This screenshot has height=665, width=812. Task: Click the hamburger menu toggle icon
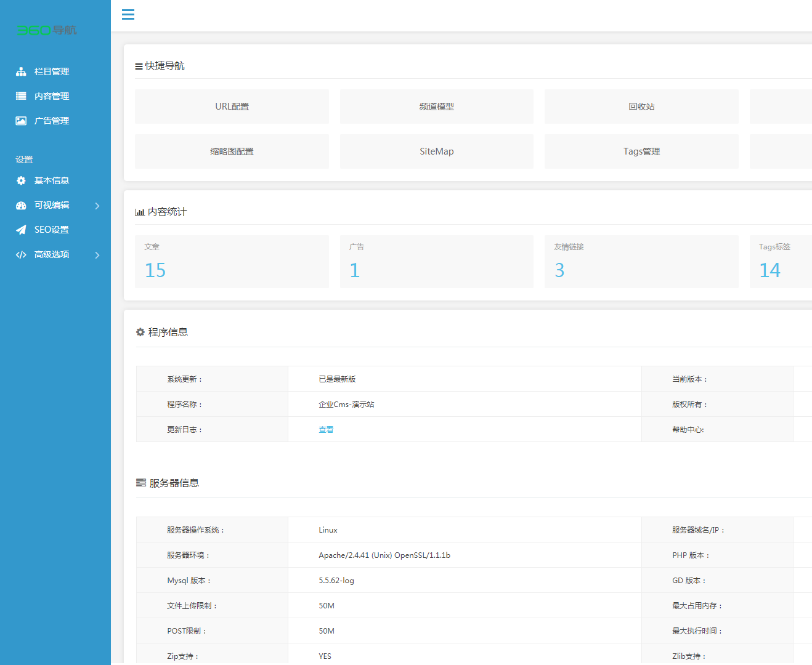128,15
